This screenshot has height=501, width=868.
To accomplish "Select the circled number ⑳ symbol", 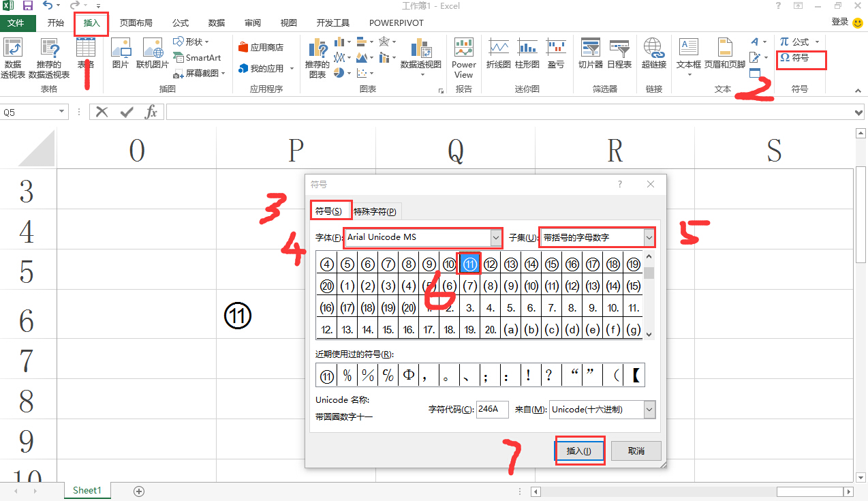I will (x=327, y=286).
